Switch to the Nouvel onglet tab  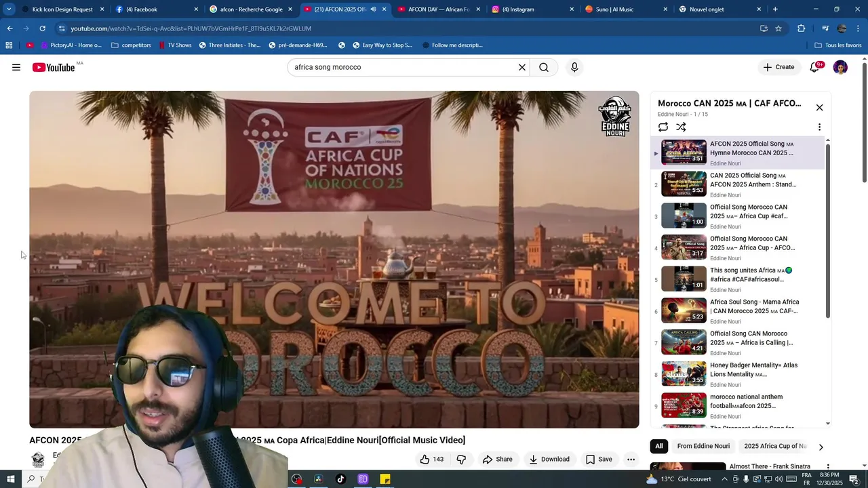point(719,9)
